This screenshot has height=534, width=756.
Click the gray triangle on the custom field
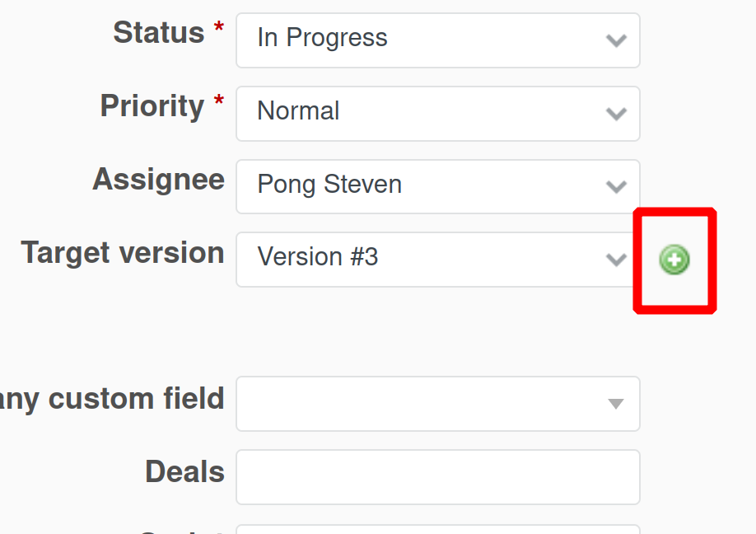[x=614, y=404]
